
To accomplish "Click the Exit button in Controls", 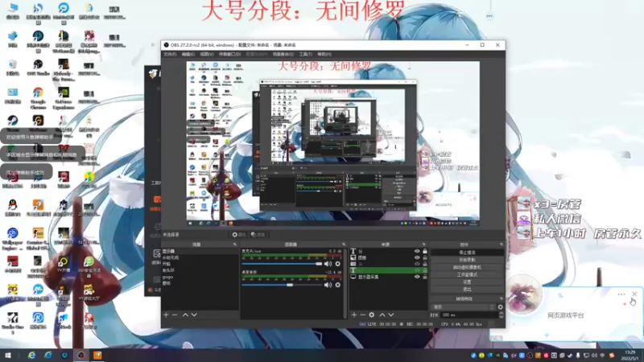I will (467, 290).
